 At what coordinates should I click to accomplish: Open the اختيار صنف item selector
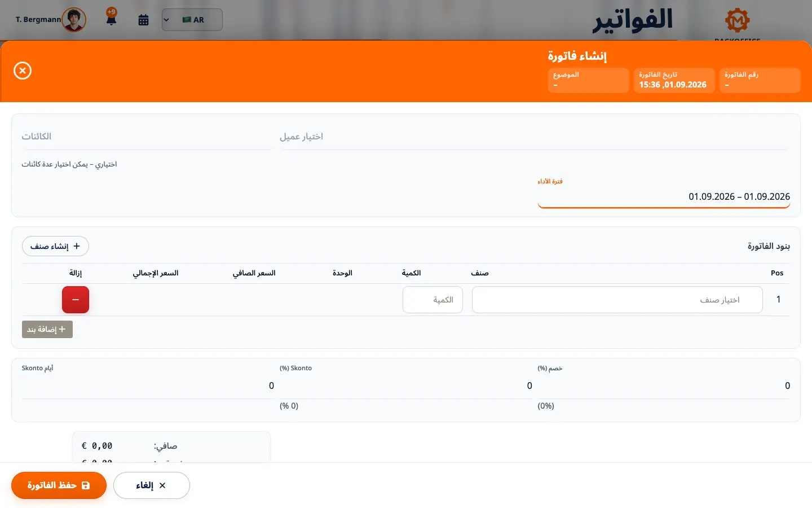pyautogui.click(x=617, y=300)
